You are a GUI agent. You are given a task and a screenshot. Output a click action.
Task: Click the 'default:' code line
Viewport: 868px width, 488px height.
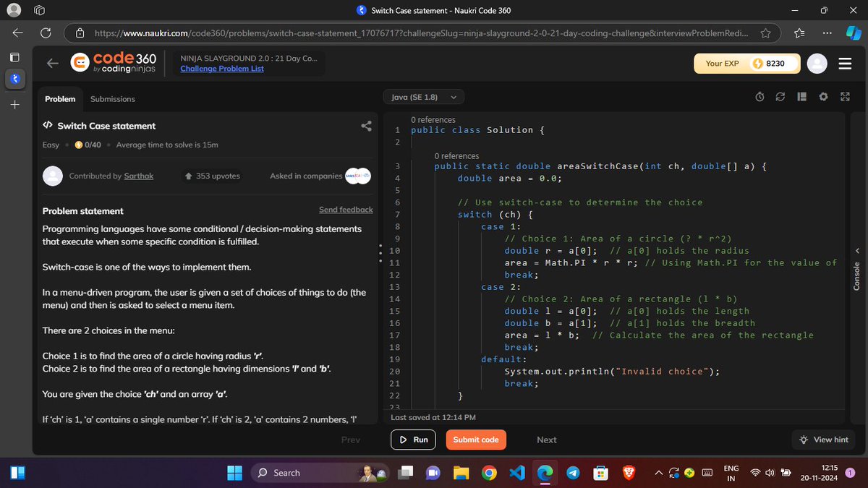[504, 359]
